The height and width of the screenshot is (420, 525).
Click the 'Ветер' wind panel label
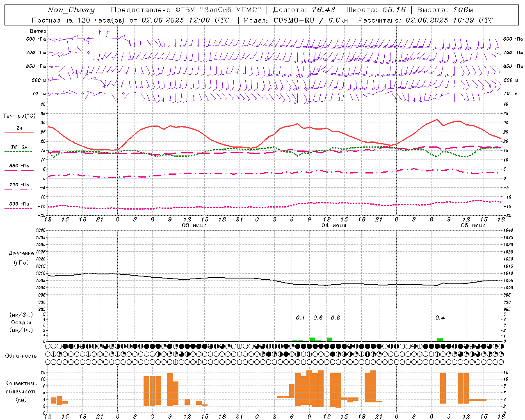coord(38,31)
